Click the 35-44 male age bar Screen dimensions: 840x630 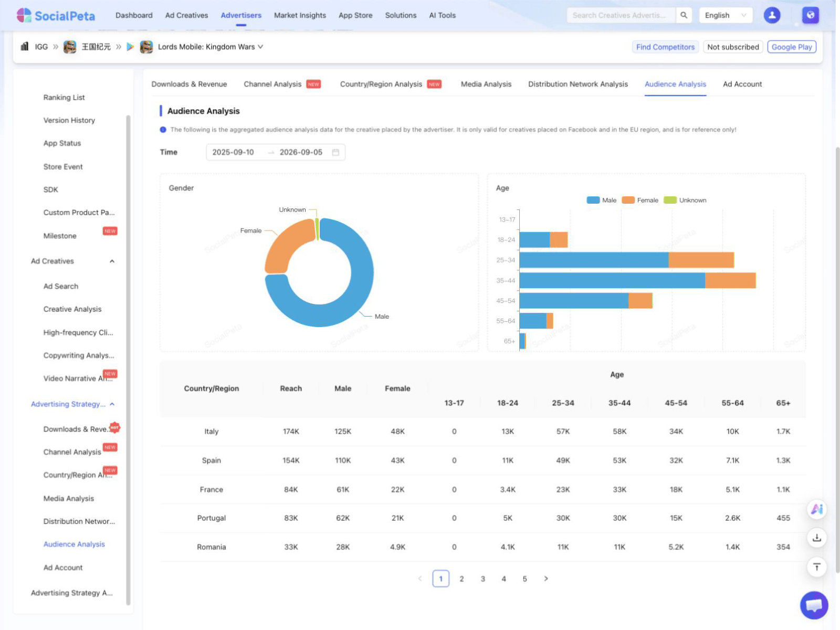(612, 280)
